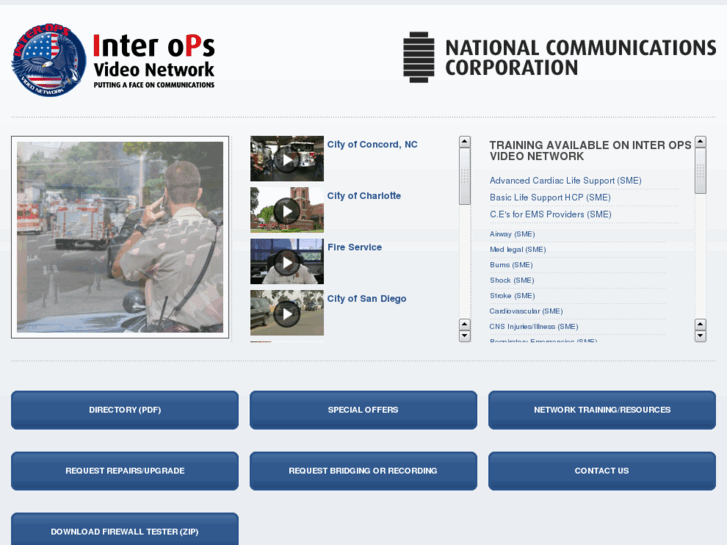Screen dimensions: 727x545
Task: Open the Contact Us page
Action: point(602,471)
